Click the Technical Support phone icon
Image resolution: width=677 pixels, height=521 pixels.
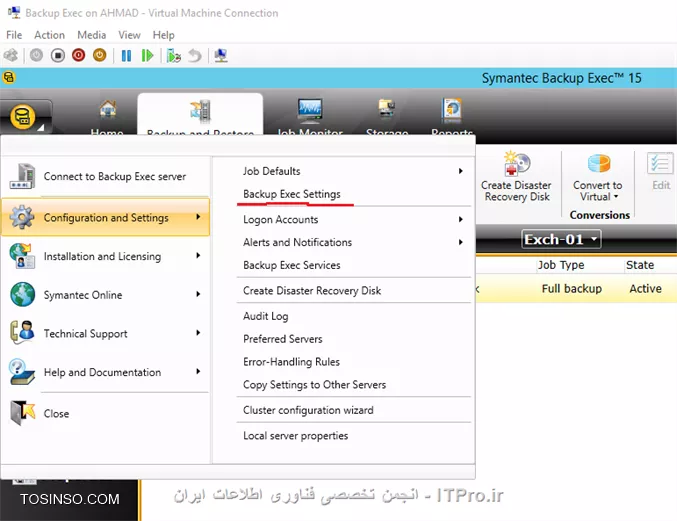pos(22,332)
